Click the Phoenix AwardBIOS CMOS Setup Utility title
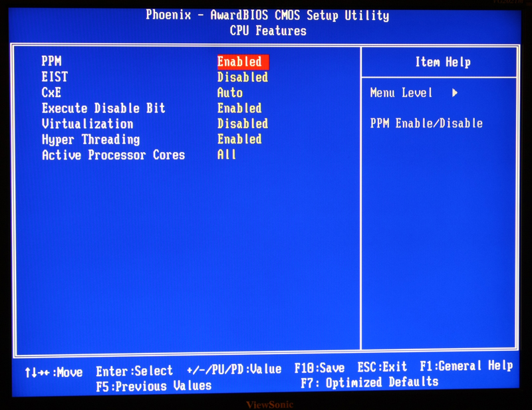532x410 pixels. pos(268,15)
